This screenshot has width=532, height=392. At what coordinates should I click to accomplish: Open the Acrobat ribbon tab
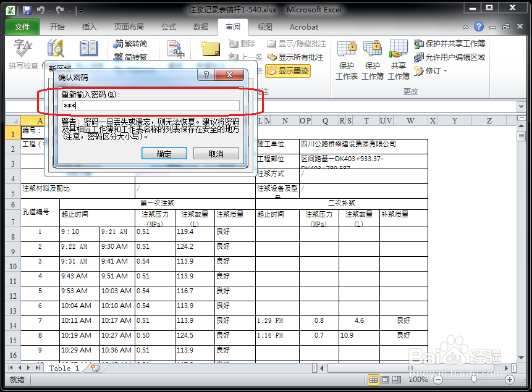pos(303,27)
